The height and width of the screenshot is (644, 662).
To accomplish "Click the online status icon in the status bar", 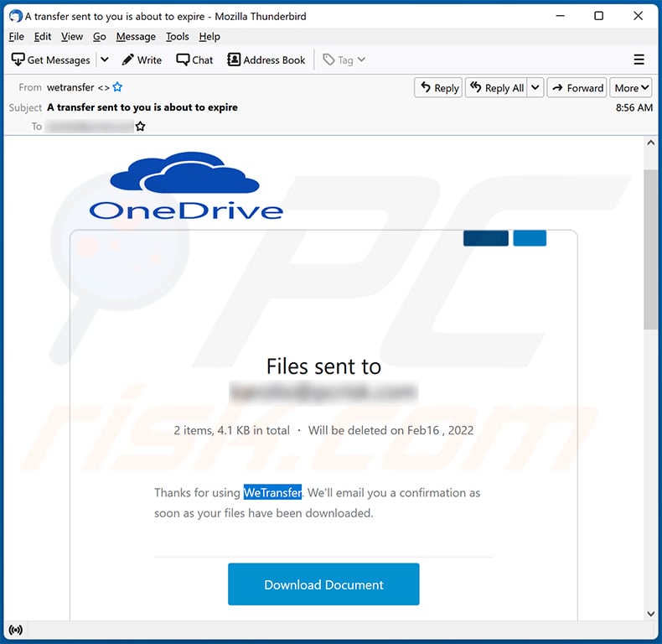I will 16,630.
